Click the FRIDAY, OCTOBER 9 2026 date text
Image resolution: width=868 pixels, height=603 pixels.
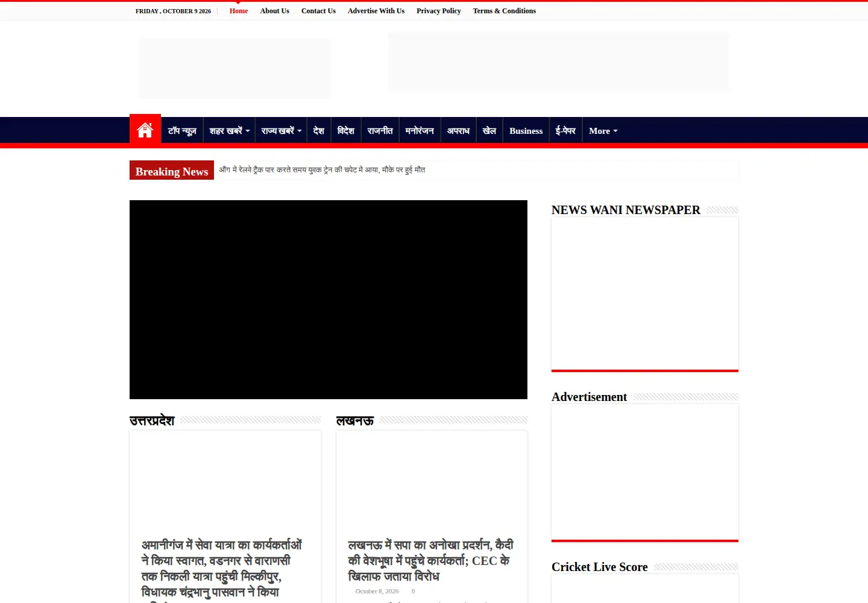[173, 11]
